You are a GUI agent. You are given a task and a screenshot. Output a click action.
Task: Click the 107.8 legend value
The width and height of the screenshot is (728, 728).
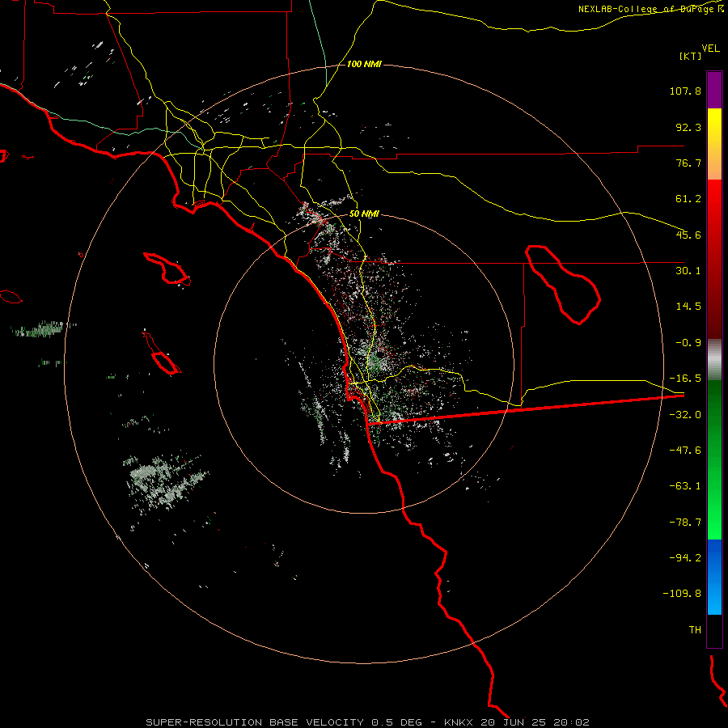click(685, 91)
